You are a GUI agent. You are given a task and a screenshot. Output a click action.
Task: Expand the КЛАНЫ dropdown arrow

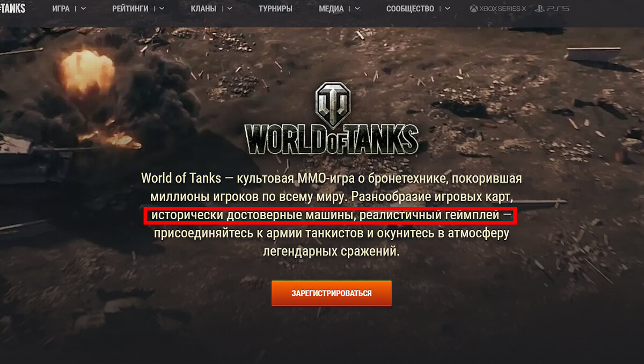tap(229, 9)
